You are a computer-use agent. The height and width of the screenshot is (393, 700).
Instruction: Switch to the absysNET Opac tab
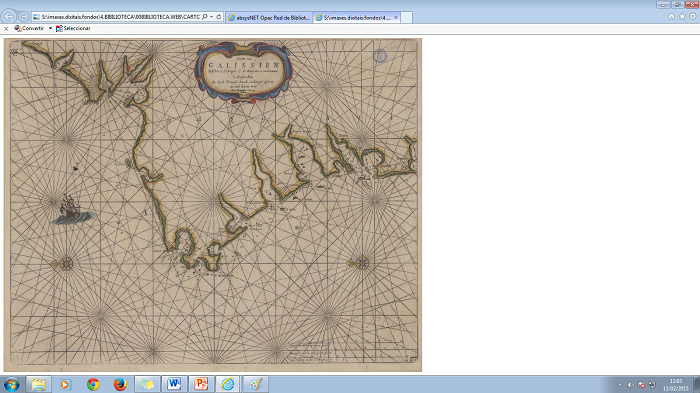click(x=269, y=18)
